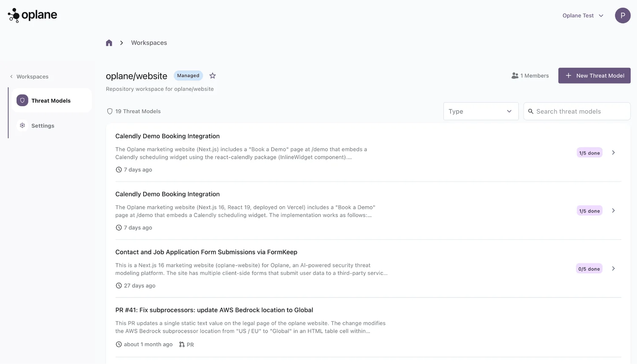Open the home breadcrumb icon

(x=109, y=43)
